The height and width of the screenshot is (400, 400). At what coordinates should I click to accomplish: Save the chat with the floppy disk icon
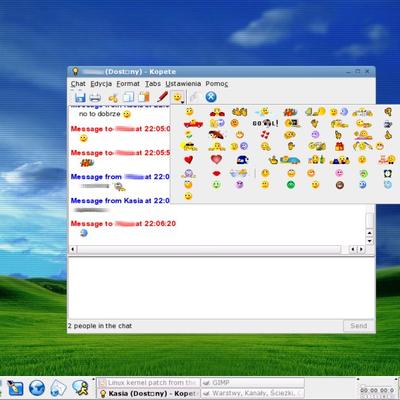(80, 97)
